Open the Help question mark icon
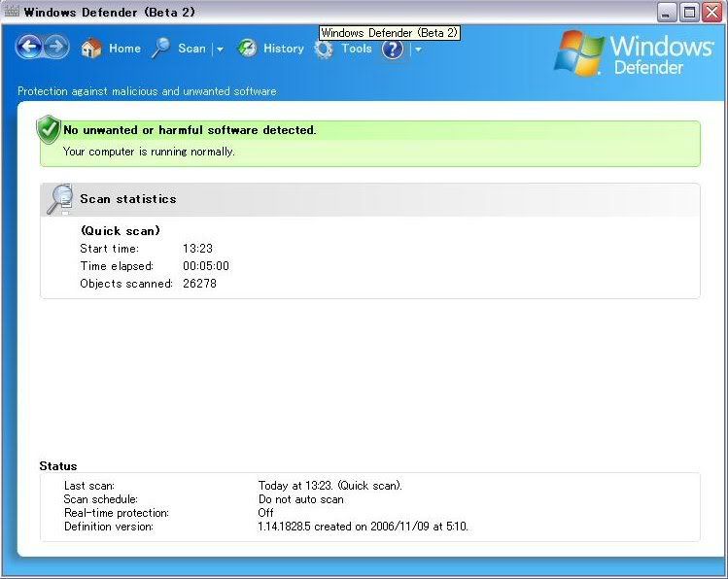728x579 pixels. (393, 49)
